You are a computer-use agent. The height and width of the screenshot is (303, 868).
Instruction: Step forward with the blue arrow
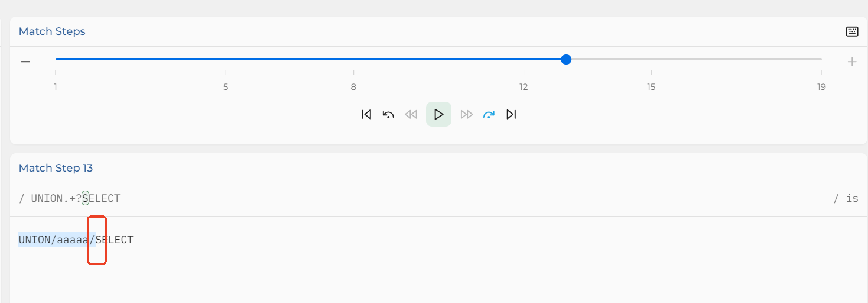[489, 114]
